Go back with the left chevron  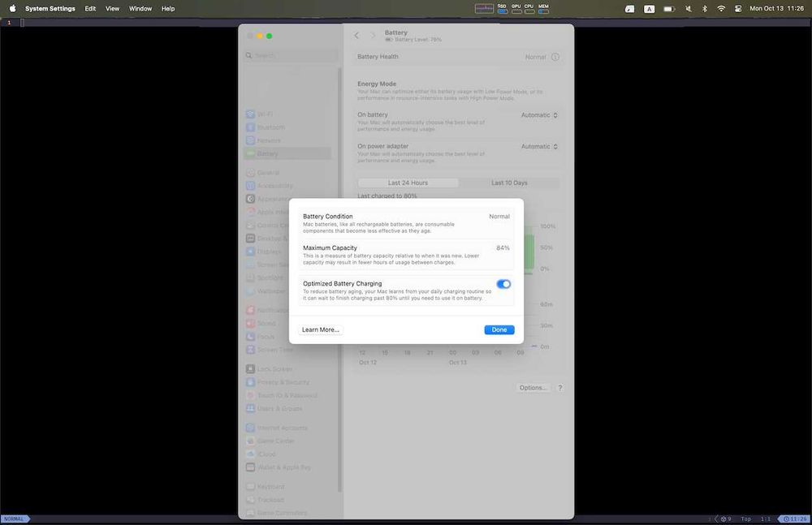(356, 35)
